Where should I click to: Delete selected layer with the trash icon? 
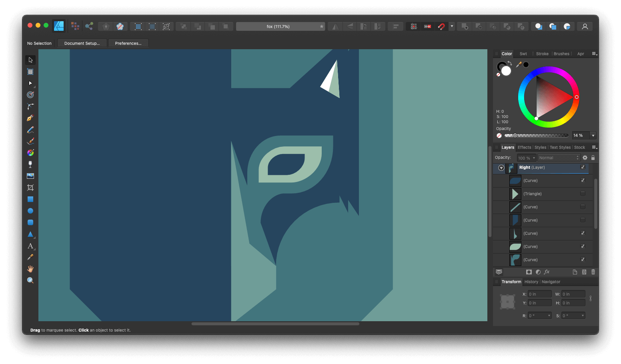593,272
